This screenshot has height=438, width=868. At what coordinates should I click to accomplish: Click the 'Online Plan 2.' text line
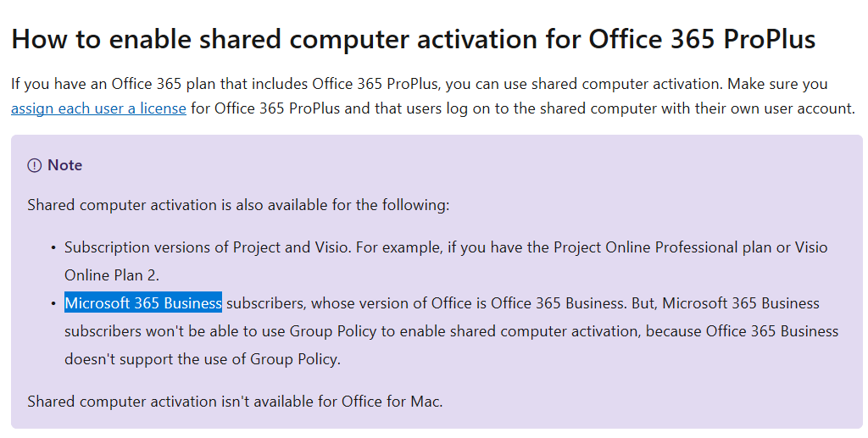click(x=112, y=274)
